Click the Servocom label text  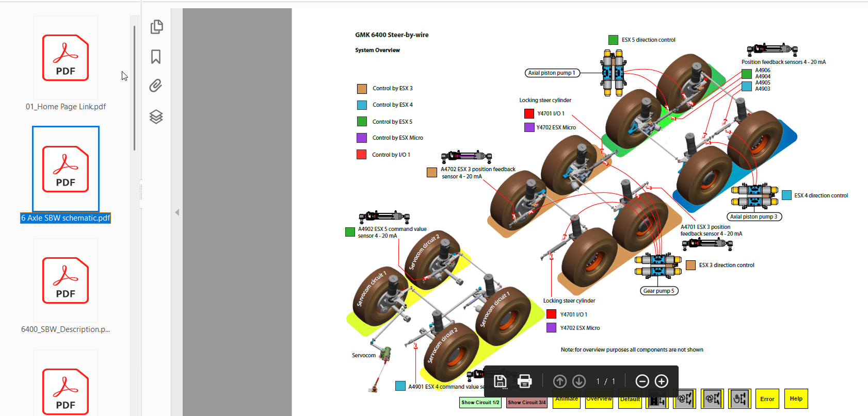[x=364, y=355]
